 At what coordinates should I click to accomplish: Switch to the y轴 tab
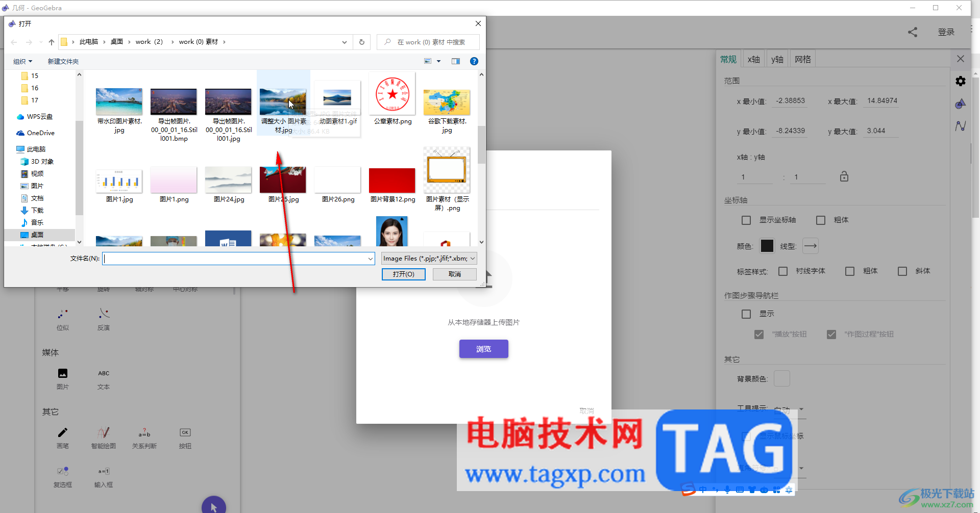tap(777, 59)
